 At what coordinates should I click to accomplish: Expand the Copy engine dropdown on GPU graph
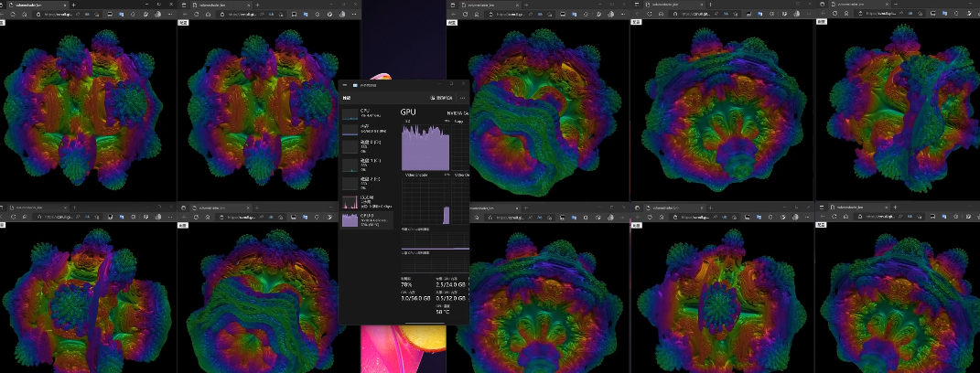(460, 121)
